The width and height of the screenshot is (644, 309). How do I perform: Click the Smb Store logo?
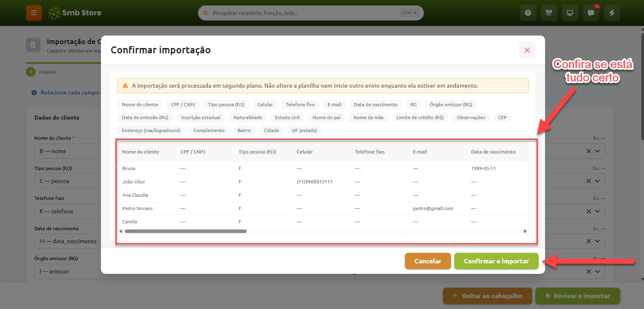75,13
